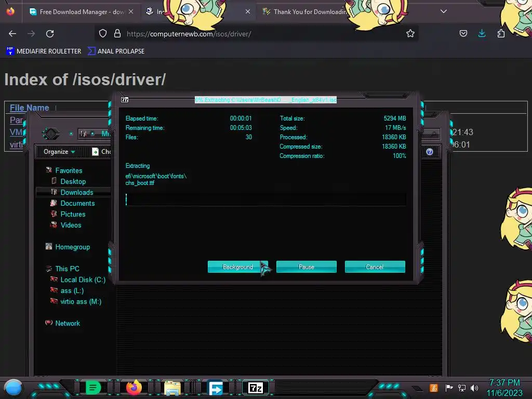Screen dimensions: 532x399
Task: Open the second bookmark on the bookmarks toolbar
Action: click(x=116, y=51)
